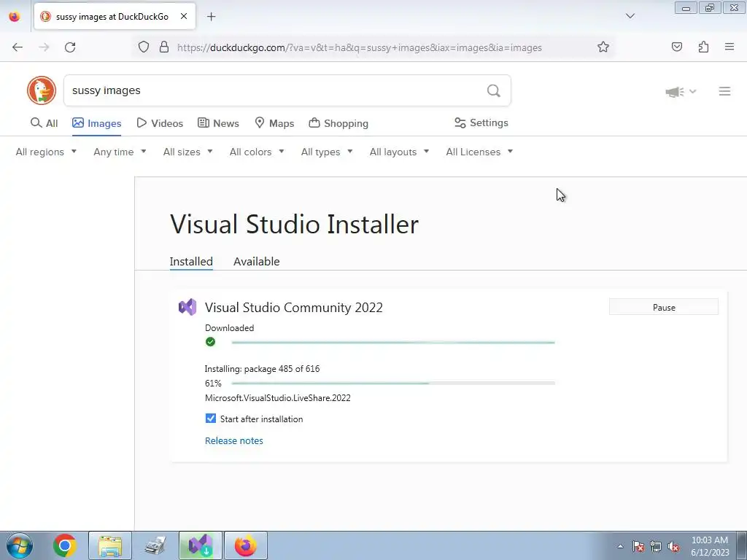The height and width of the screenshot is (560, 747).
Task: Show hidden tray icons arrow
Action: click(620, 546)
